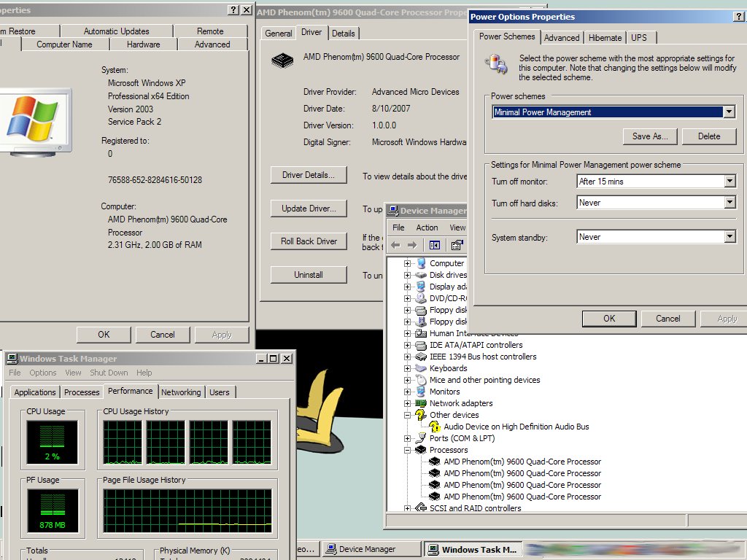The height and width of the screenshot is (560, 747).
Task: Open the Power schemes dropdown
Action: pyautogui.click(x=729, y=112)
